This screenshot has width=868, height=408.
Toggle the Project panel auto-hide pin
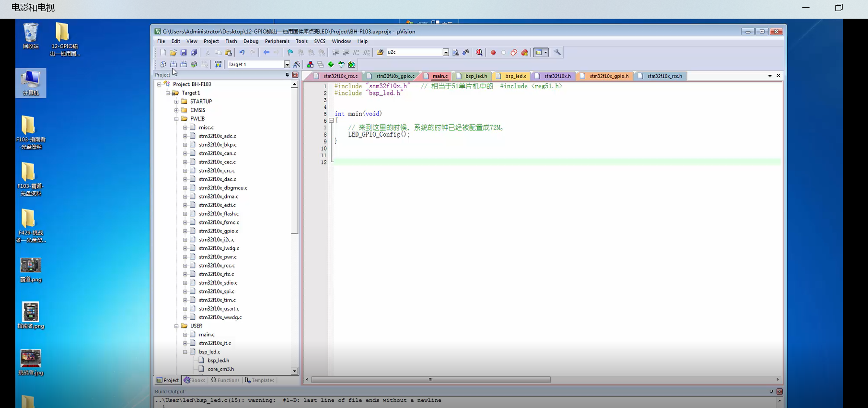(x=287, y=75)
